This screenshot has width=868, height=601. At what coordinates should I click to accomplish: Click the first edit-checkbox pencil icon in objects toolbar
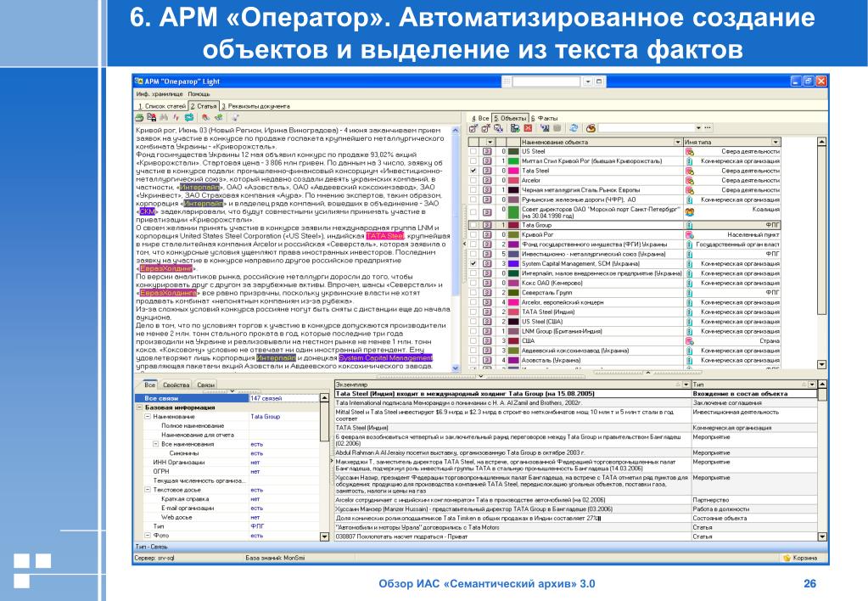click(473, 128)
